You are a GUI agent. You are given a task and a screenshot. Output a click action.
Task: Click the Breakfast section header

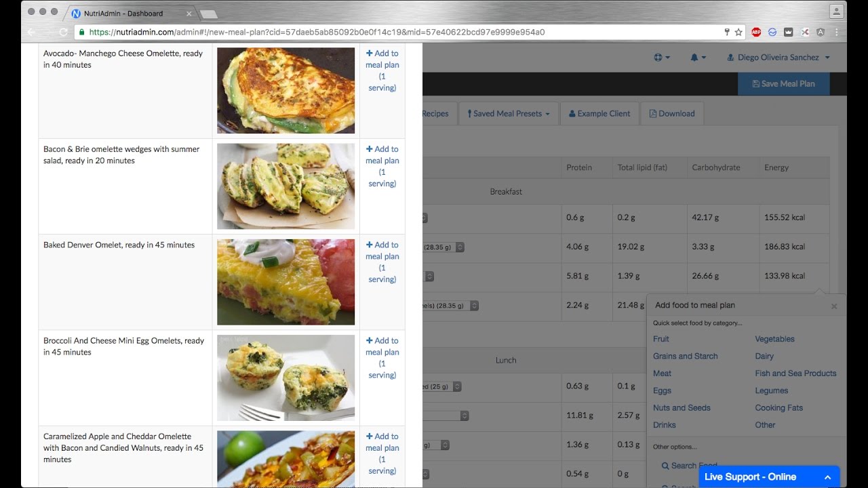point(506,192)
